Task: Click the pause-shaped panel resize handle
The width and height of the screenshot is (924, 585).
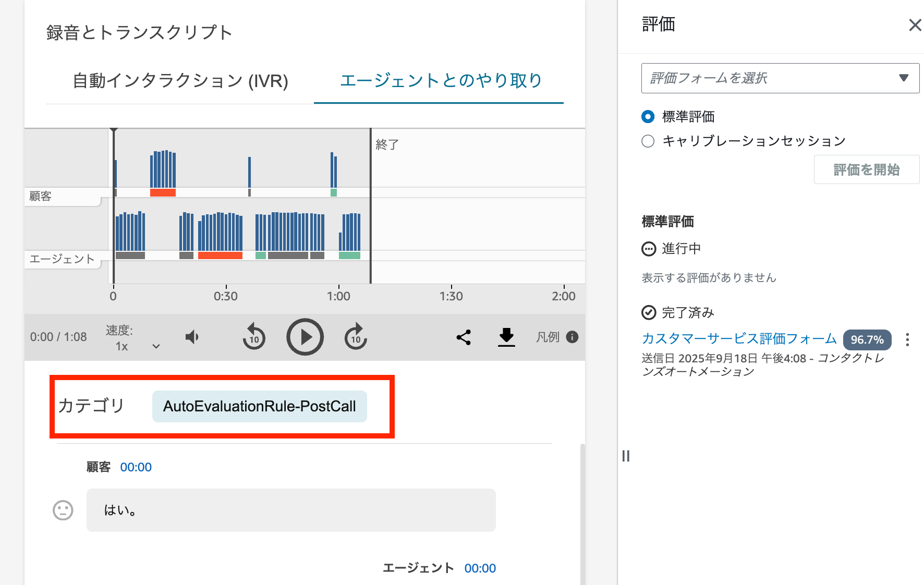Action: [626, 456]
